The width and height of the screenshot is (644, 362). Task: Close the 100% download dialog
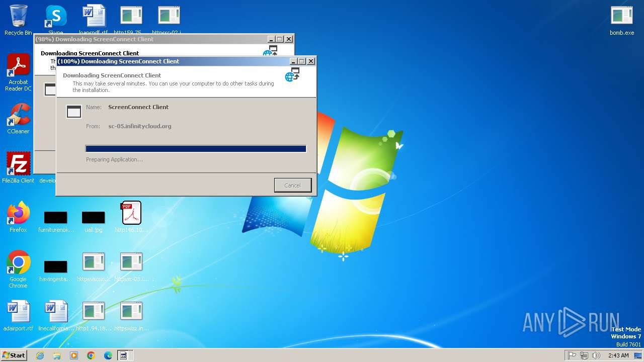click(x=311, y=61)
